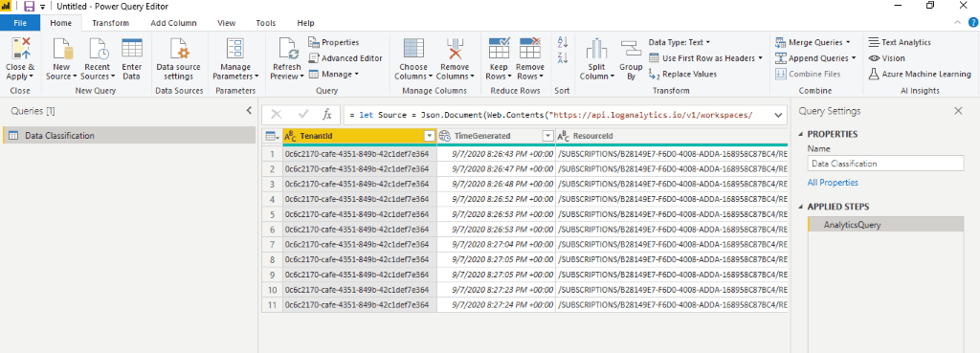The width and height of the screenshot is (980, 353).
Task: Switch to the View tab
Action: [226, 23]
